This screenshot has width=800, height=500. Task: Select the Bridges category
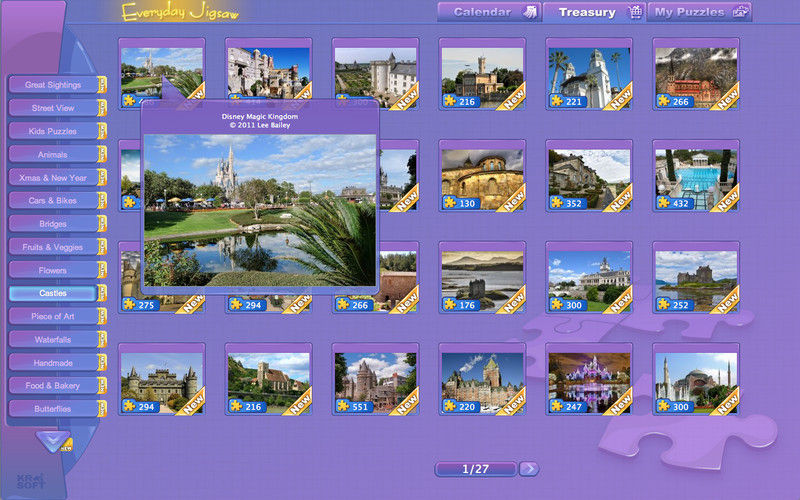pos(53,224)
